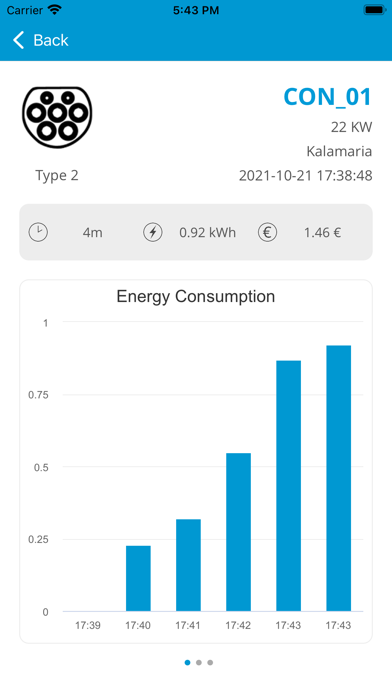Image resolution: width=392 pixels, height=696 pixels.
Task: Select the tallest rightmost energy bar
Action: 339,478
